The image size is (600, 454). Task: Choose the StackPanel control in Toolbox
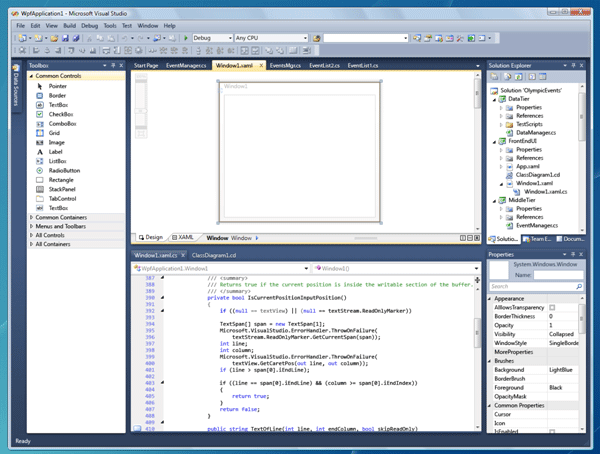pos(62,188)
